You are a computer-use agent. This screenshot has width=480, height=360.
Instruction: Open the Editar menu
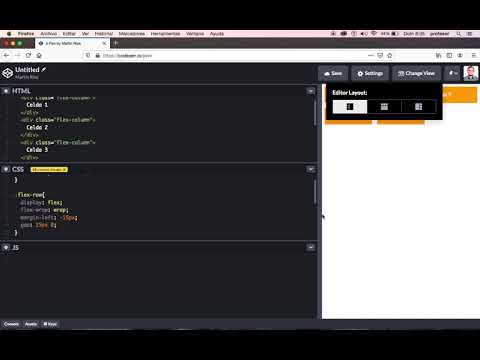click(69, 34)
